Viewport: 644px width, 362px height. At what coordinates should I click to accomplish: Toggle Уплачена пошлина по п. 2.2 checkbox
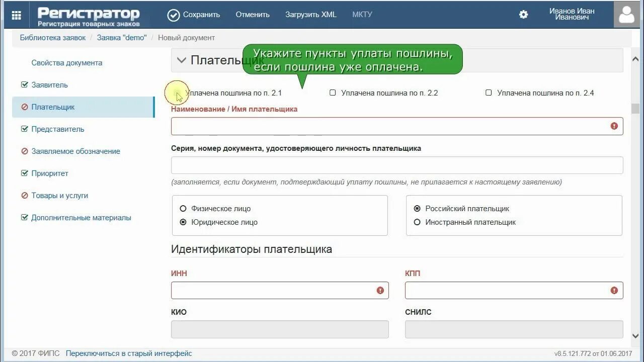[x=333, y=93]
